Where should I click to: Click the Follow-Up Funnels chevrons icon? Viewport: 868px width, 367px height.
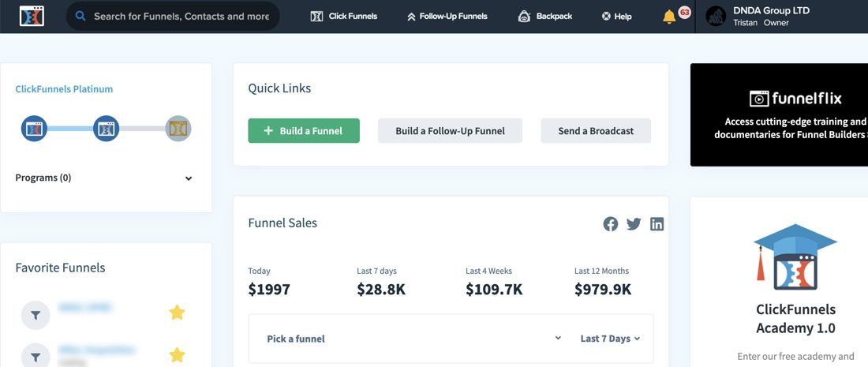[411, 17]
